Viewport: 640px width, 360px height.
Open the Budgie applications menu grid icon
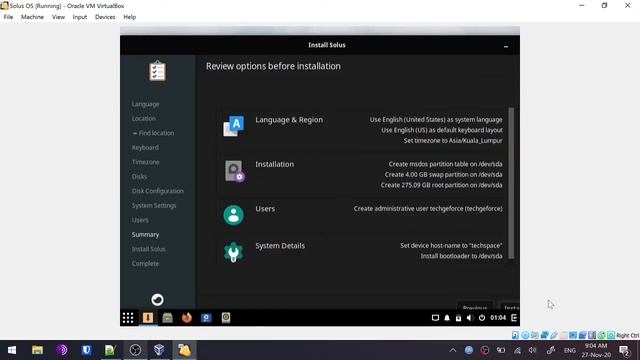tap(128, 318)
